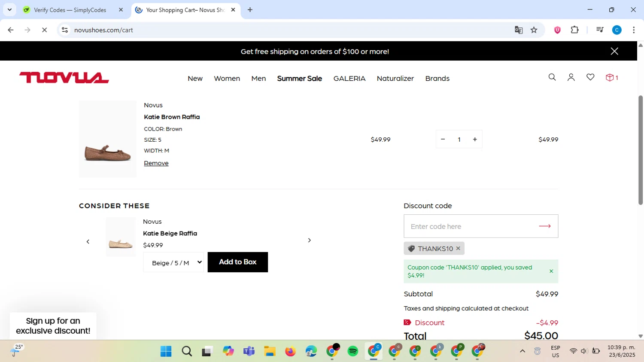
Task: Click the Katie Brown Raffia shoe thumbnail
Action: click(108, 139)
